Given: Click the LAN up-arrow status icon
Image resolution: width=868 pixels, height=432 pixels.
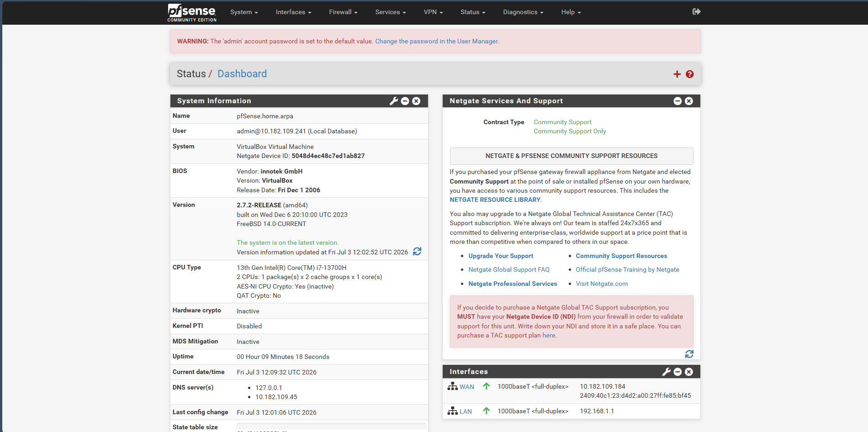Looking at the screenshot, I should [x=487, y=411].
